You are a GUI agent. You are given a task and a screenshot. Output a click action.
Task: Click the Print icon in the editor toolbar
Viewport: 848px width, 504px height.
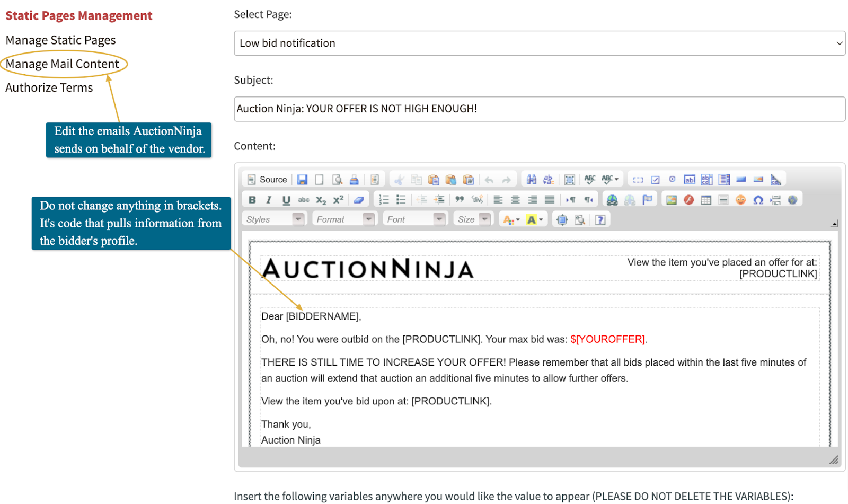[x=354, y=180]
